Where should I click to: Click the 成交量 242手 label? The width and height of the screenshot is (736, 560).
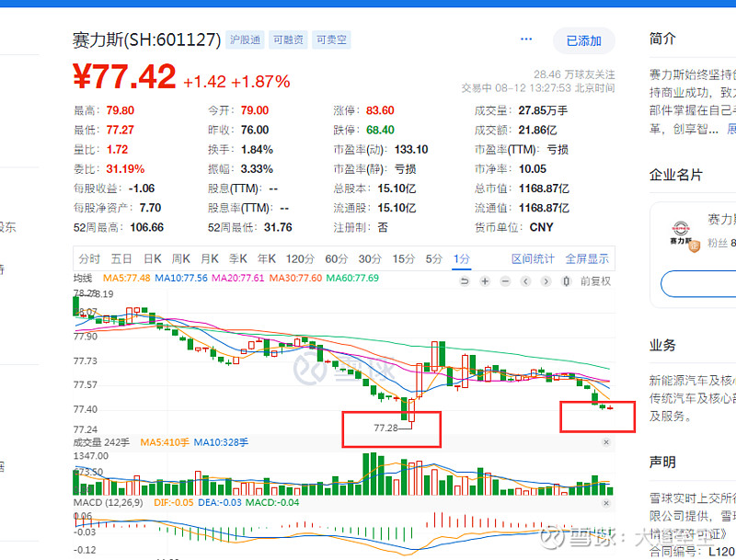pyautogui.click(x=101, y=442)
